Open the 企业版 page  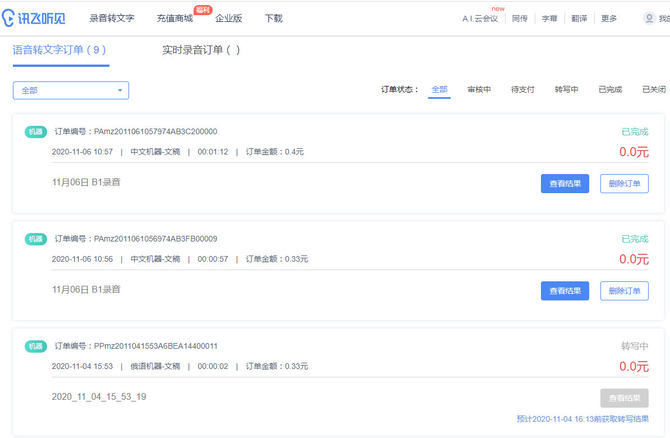click(x=229, y=18)
